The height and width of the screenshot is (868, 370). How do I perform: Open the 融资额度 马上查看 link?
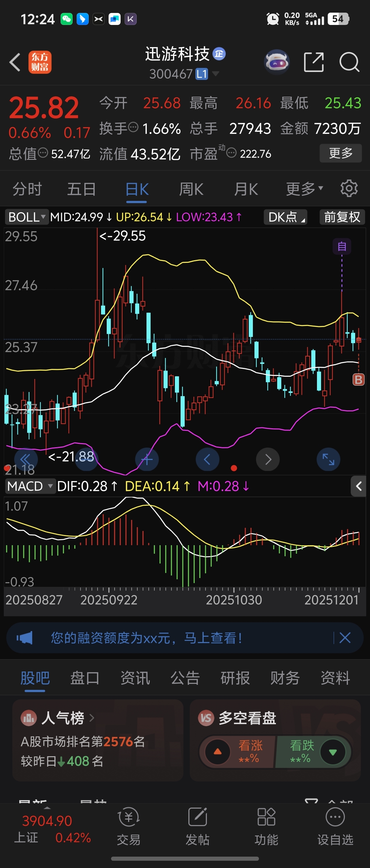coord(146,638)
